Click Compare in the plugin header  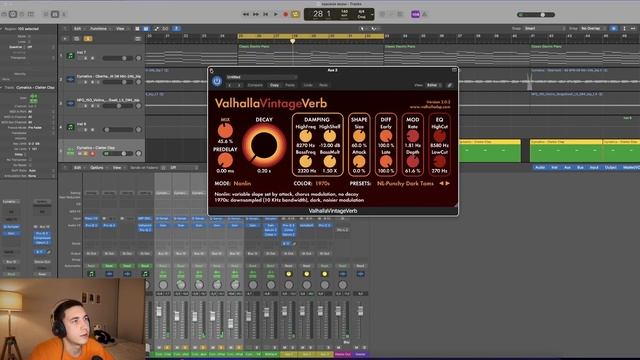[x=255, y=85]
